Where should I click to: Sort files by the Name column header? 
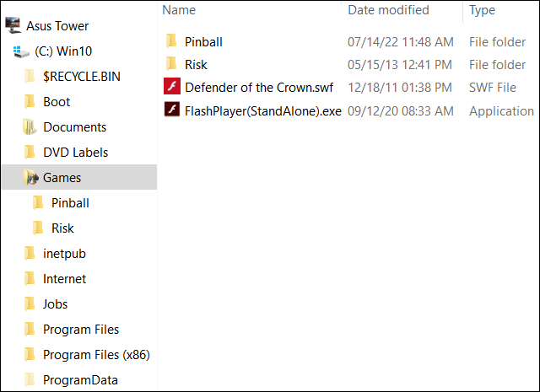(x=179, y=10)
